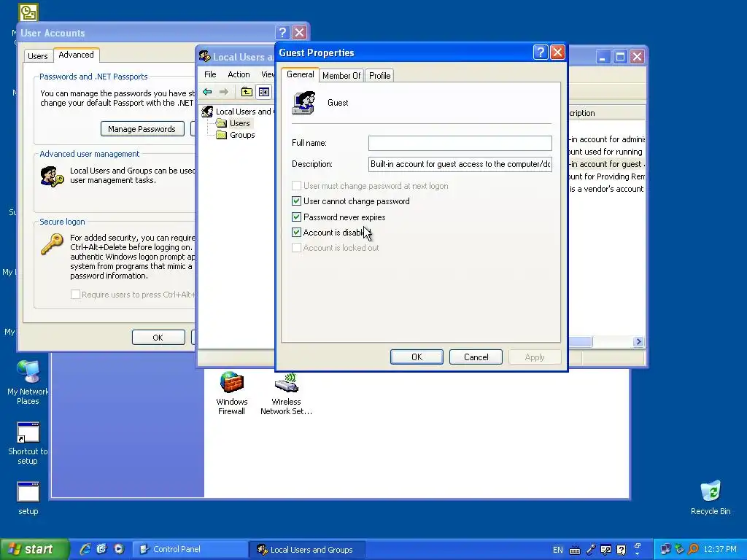Select row 'unt for Providing Rem'

click(x=606, y=176)
